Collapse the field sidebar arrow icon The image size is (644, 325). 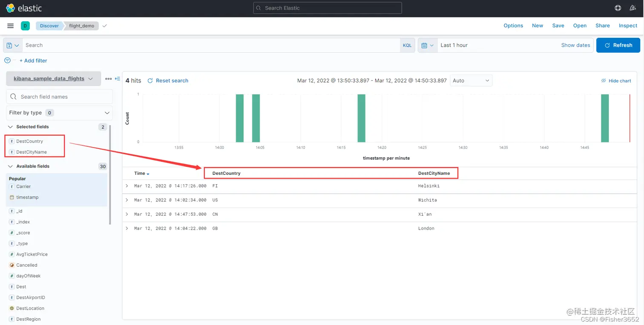tap(118, 79)
